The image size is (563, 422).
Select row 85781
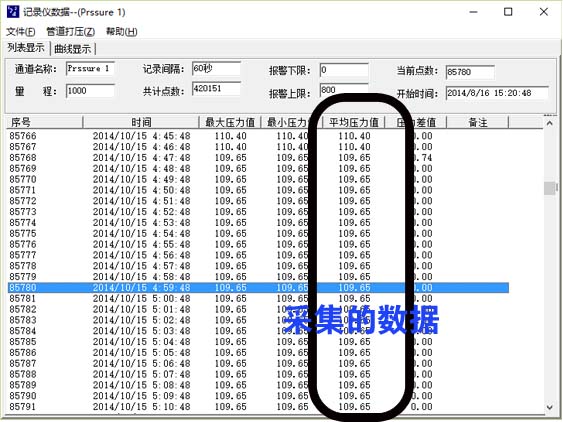click(x=258, y=298)
